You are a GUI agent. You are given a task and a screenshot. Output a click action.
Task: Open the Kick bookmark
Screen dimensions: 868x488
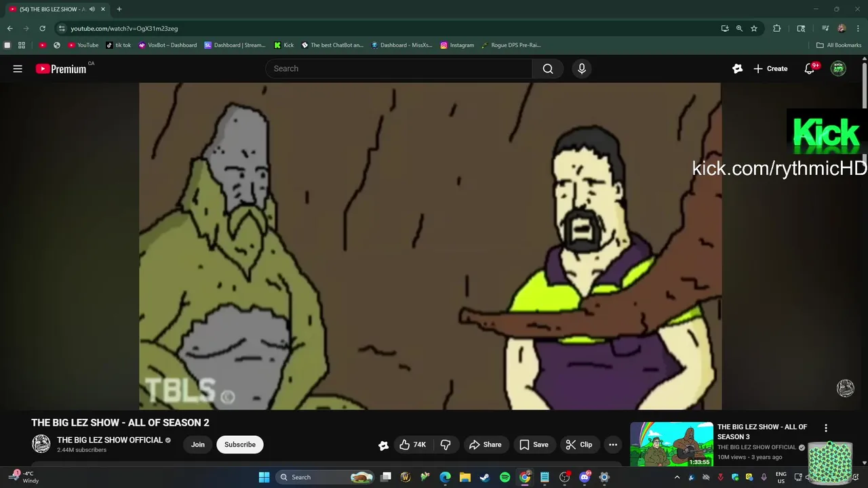[x=283, y=45]
